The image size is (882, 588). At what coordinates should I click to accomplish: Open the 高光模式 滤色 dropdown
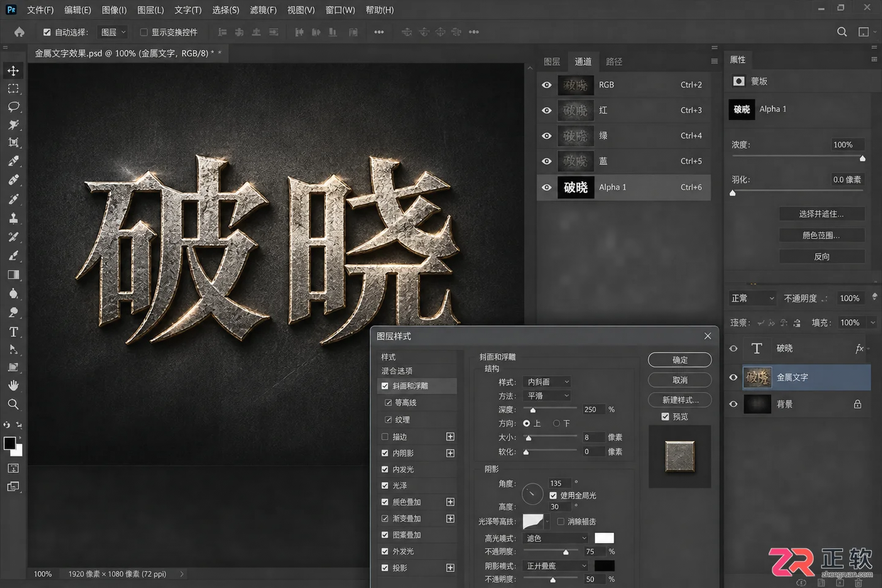tap(556, 538)
